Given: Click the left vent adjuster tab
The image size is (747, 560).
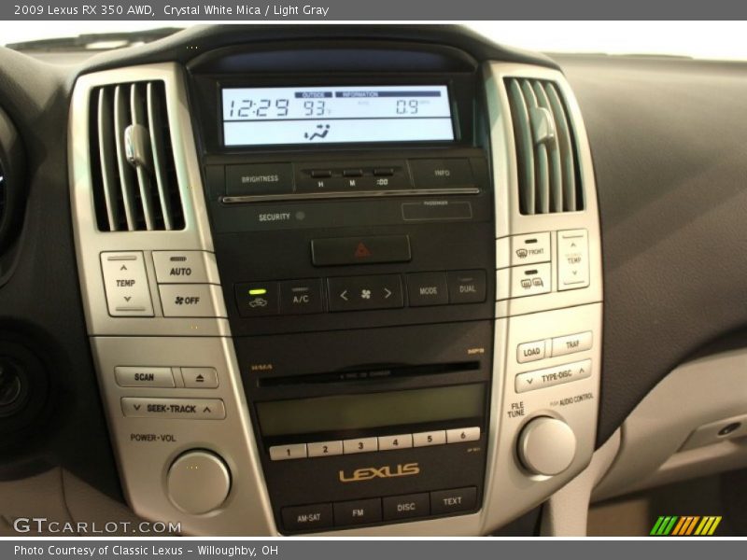Looking at the screenshot, I should click(x=136, y=146).
